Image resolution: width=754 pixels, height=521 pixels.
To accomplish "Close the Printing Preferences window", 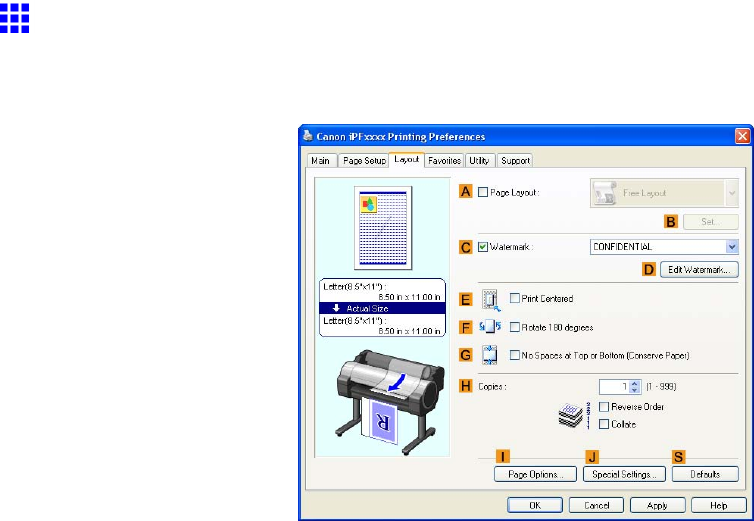I will coord(742,136).
